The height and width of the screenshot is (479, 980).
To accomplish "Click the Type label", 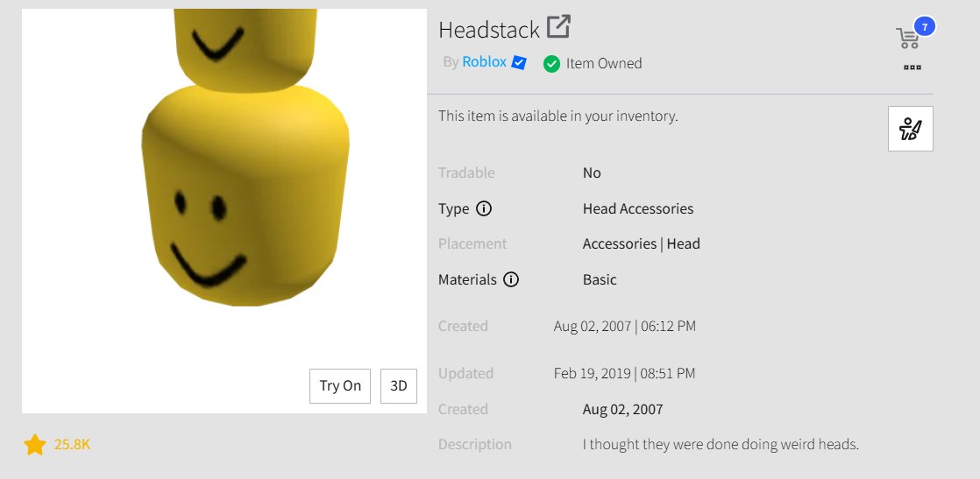I will tap(454, 209).
